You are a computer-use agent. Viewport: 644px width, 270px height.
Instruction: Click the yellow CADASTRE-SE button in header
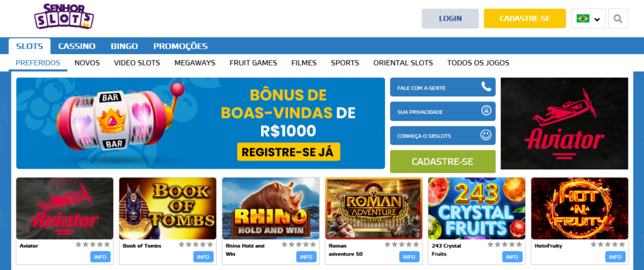[x=525, y=18]
